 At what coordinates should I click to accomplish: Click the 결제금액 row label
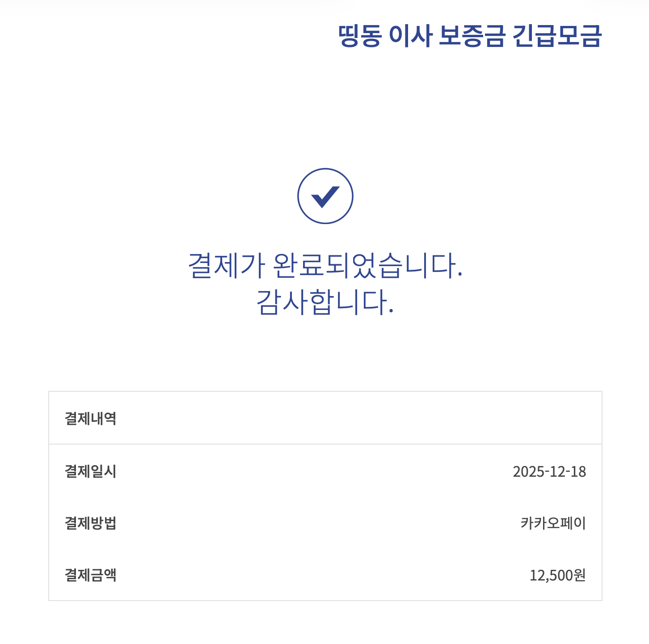click(x=90, y=575)
